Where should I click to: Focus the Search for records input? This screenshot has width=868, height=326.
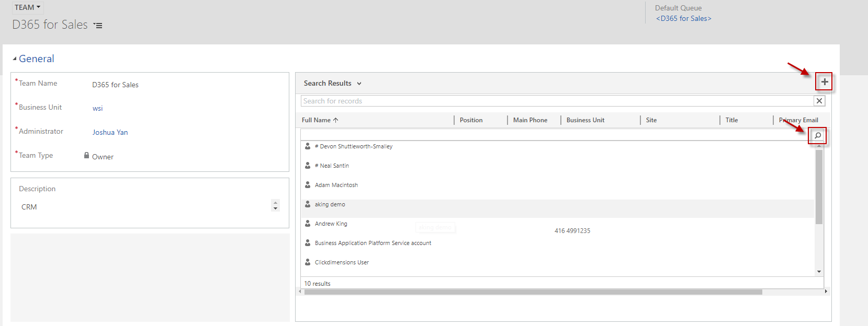[x=557, y=101]
